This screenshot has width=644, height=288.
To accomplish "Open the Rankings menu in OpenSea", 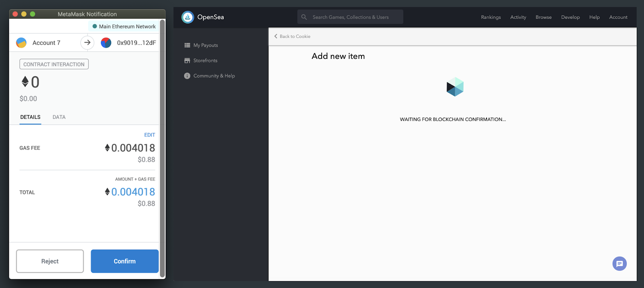I will (491, 17).
